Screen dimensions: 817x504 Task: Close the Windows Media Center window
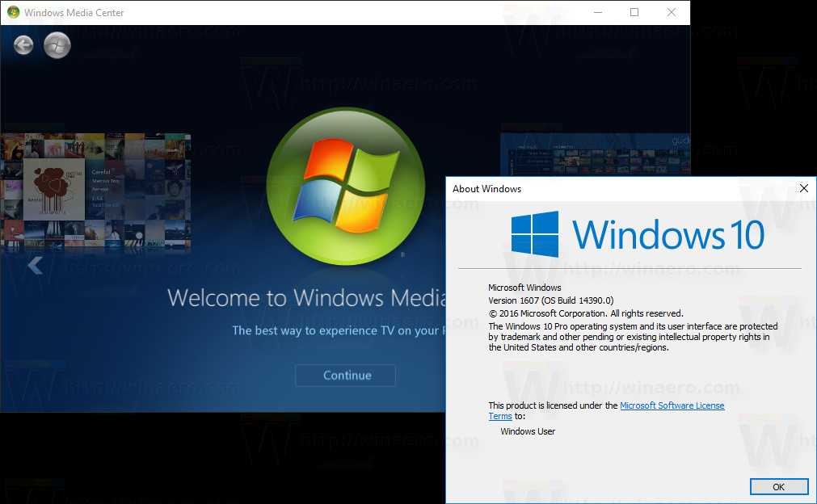(672, 13)
